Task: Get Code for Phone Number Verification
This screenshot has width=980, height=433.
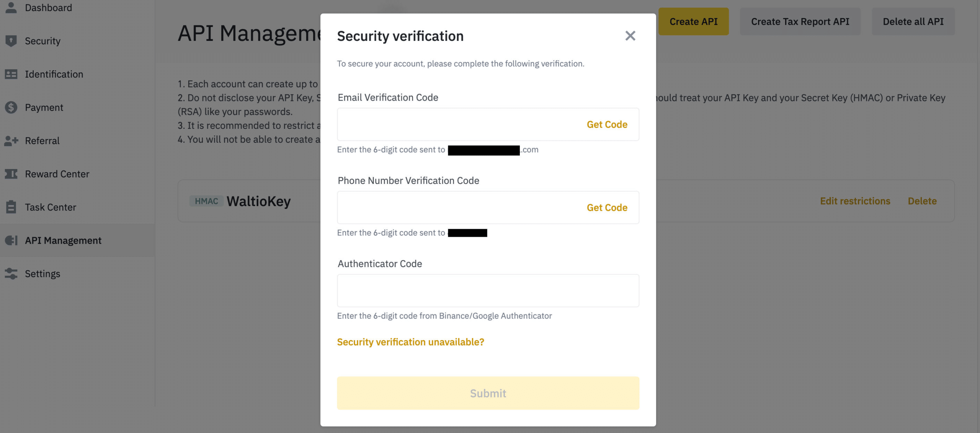Action: click(607, 208)
